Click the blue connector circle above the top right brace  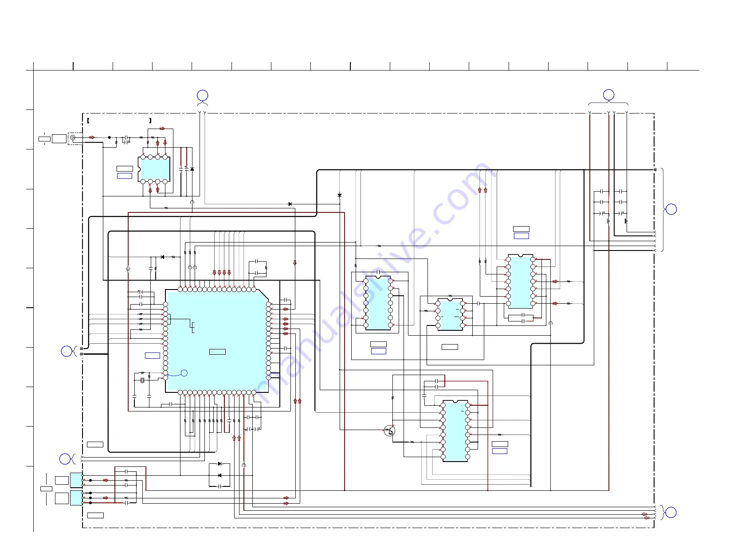[608, 95]
